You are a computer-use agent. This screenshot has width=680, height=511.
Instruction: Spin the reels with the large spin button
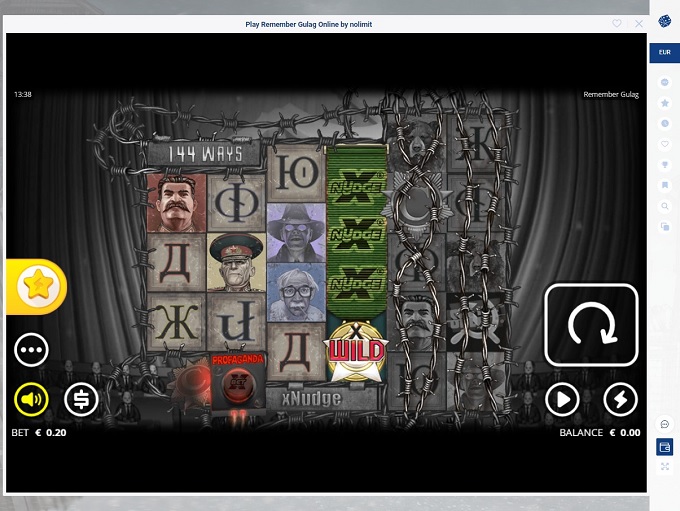click(x=591, y=325)
